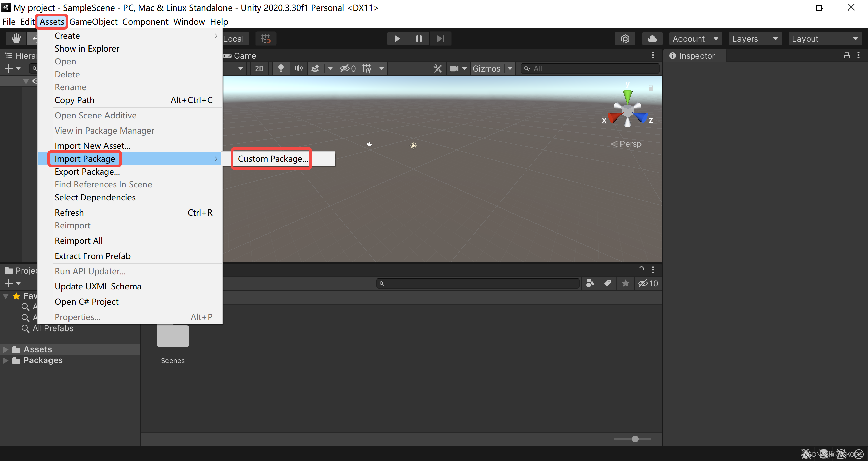Mute game audio
This screenshot has height=461, width=868.
298,68
